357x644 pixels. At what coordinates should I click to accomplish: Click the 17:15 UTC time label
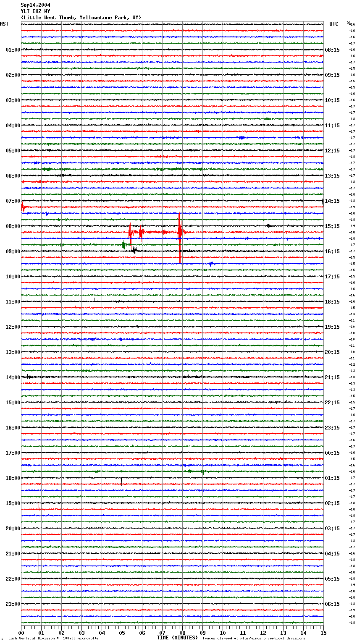(332, 277)
